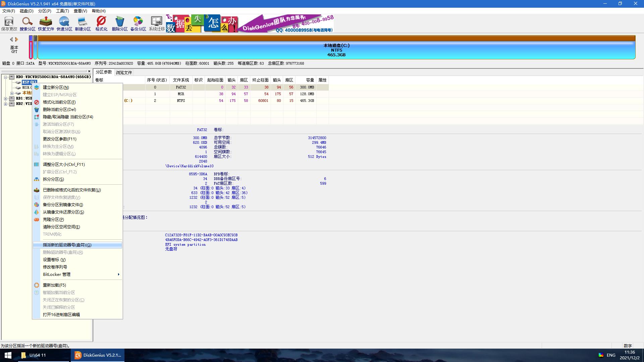Click the next disk orange arrow
Image resolution: width=644 pixels, height=362 pixels.
[x=16, y=40]
